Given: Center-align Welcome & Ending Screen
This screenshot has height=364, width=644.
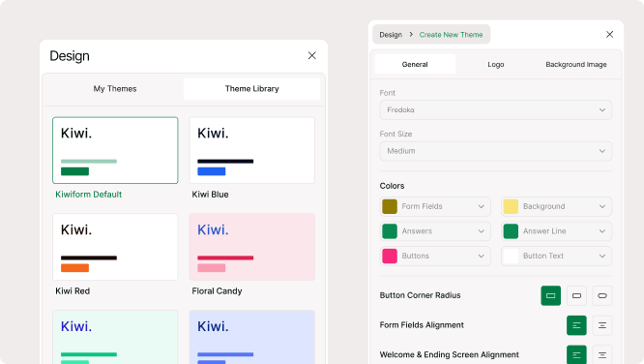Looking at the screenshot, I should click(x=602, y=354).
